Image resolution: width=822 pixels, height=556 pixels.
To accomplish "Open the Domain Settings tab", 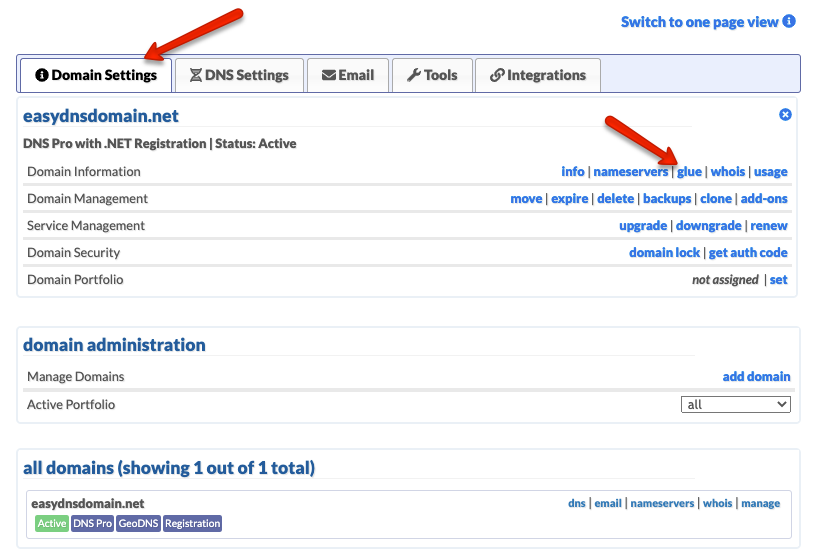I will (x=96, y=75).
